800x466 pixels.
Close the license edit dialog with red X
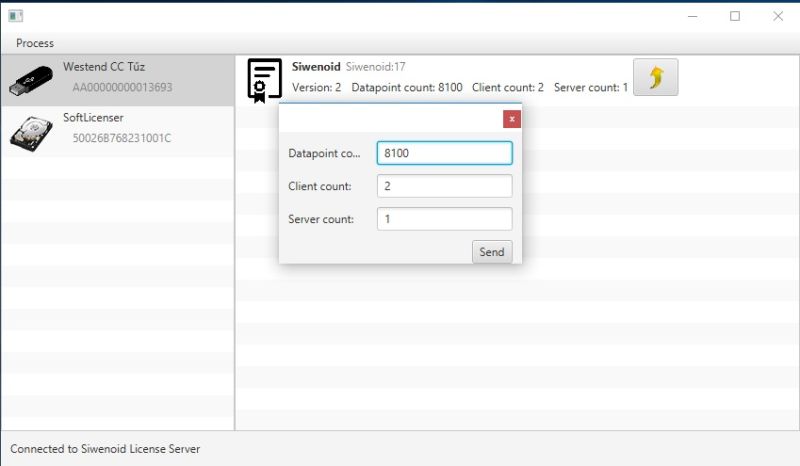point(512,119)
